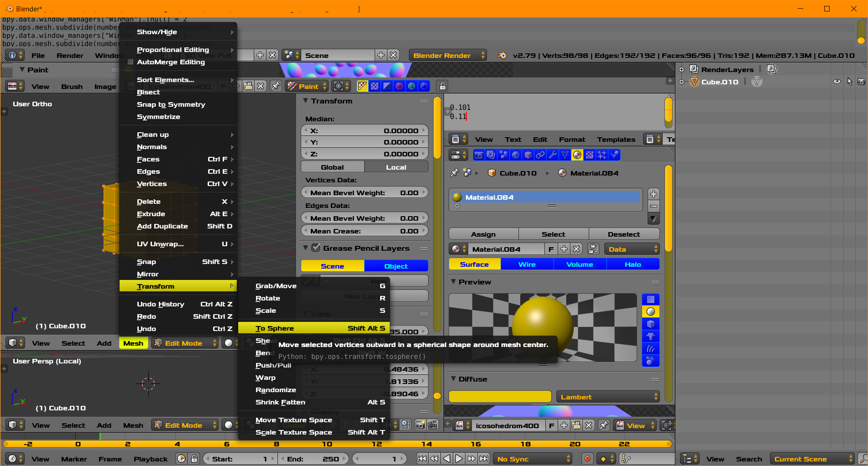Open the Modifiers tab (wrench icon)

(x=553, y=155)
